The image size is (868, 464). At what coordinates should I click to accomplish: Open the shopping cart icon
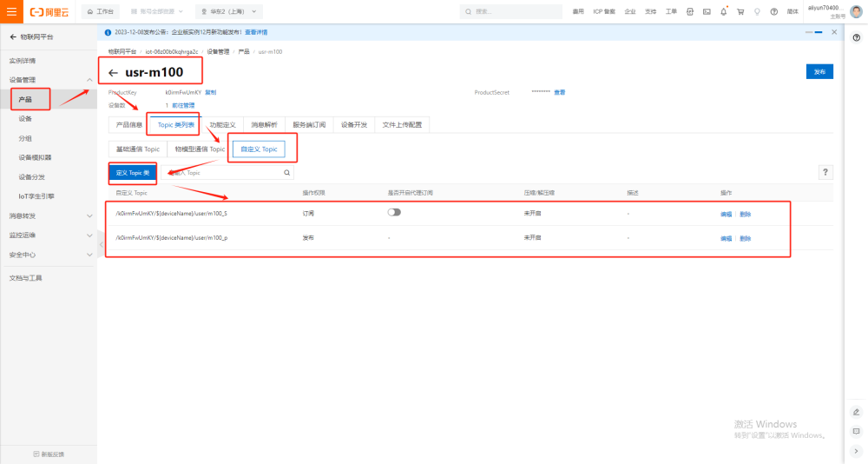pos(740,11)
